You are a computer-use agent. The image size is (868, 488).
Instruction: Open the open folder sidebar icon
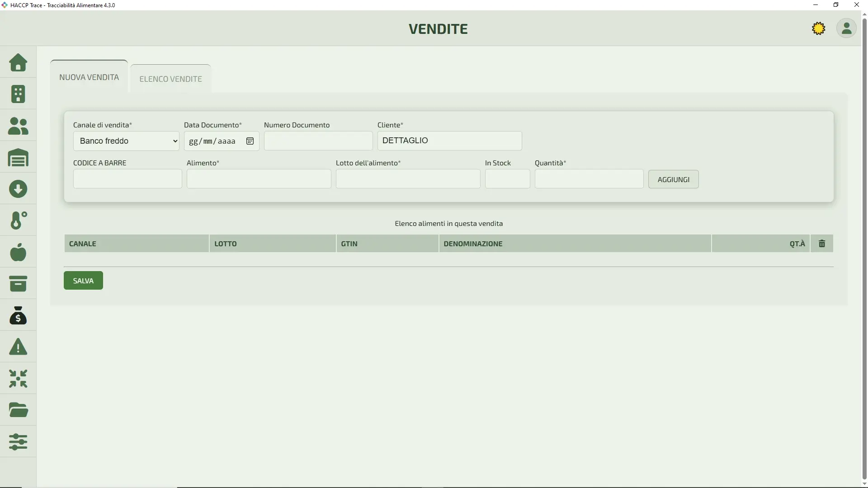(x=18, y=410)
